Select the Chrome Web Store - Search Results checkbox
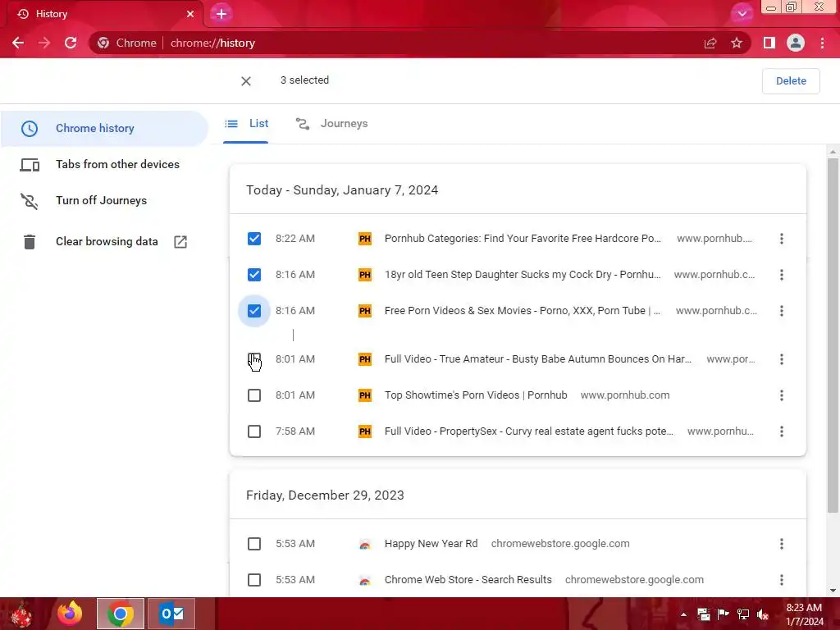840x630 pixels. (x=254, y=580)
